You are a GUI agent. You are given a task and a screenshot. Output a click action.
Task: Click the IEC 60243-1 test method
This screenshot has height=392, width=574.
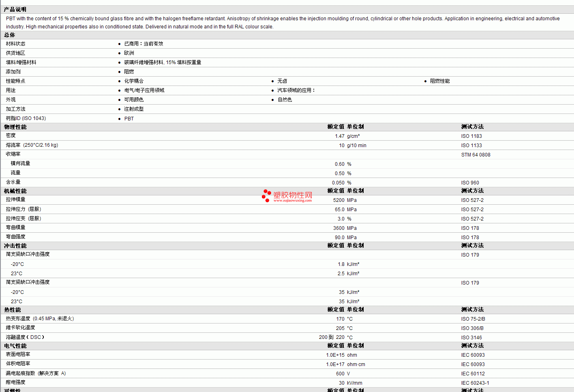(x=475, y=383)
